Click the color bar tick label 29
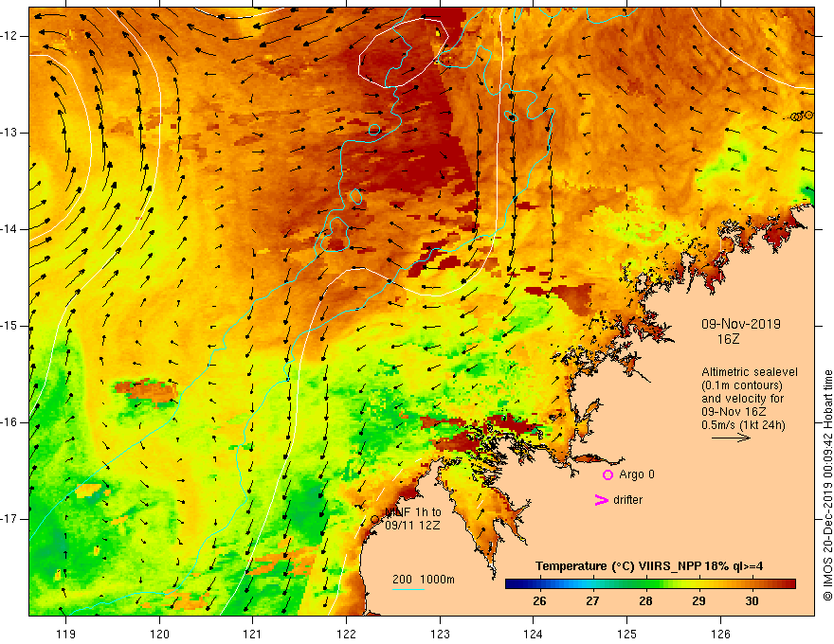Image resolution: width=834 pixels, height=644 pixels. coord(698,601)
